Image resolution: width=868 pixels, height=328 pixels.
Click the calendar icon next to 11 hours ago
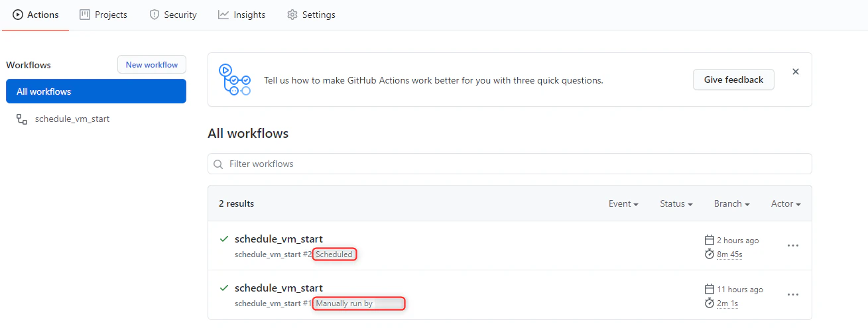coord(709,289)
